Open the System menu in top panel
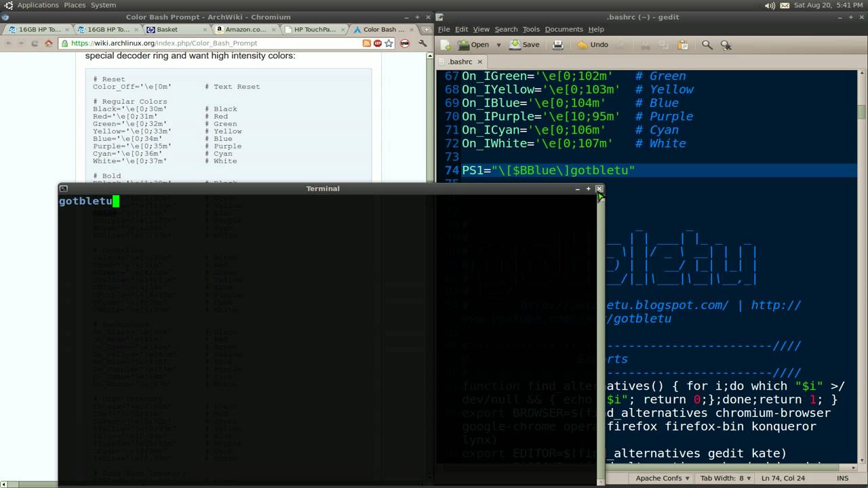This screenshot has width=868, height=488. pos(103,5)
